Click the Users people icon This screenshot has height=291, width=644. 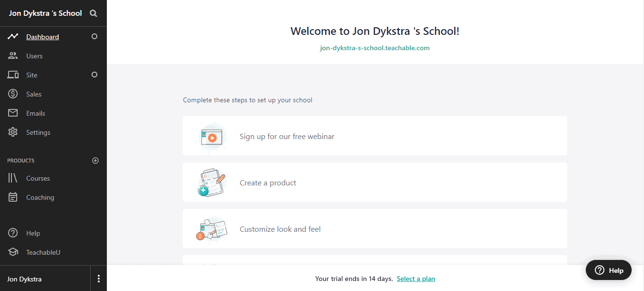(x=13, y=56)
